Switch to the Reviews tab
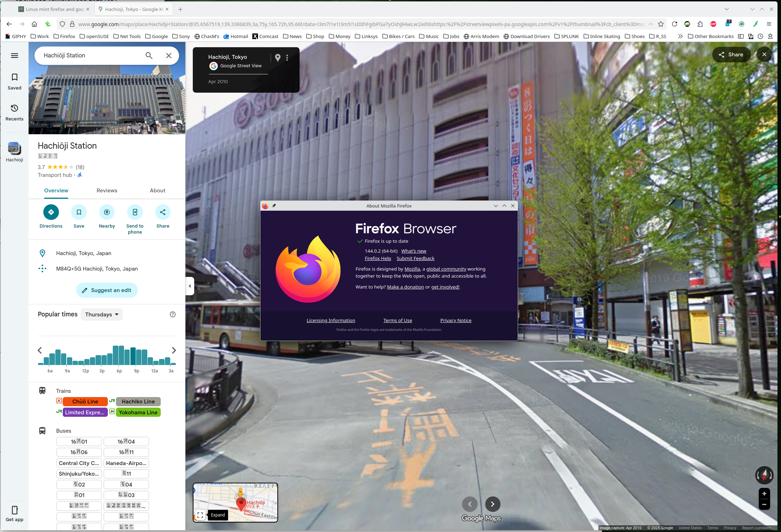This screenshot has height=532, width=781. click(x=107, y=191)
